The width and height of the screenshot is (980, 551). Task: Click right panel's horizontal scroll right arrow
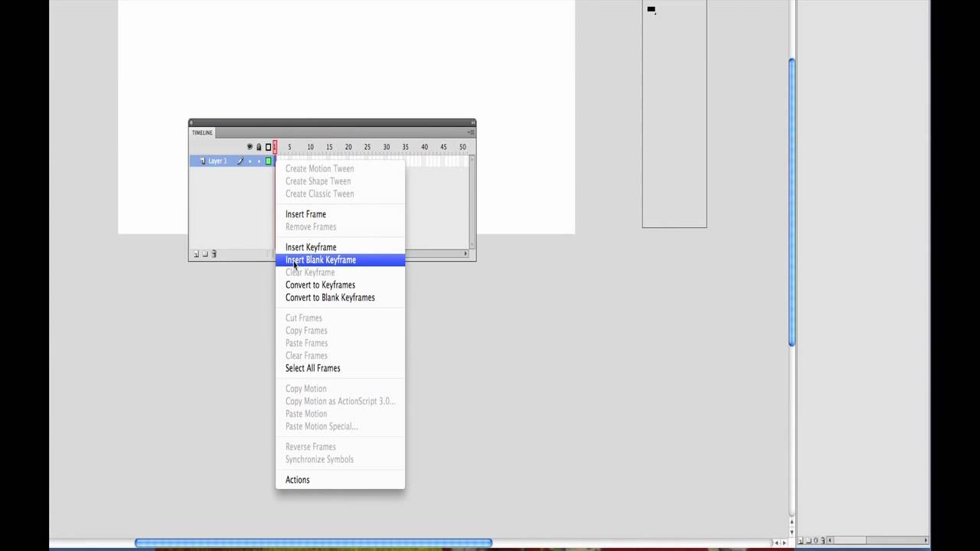coord(926,540)
